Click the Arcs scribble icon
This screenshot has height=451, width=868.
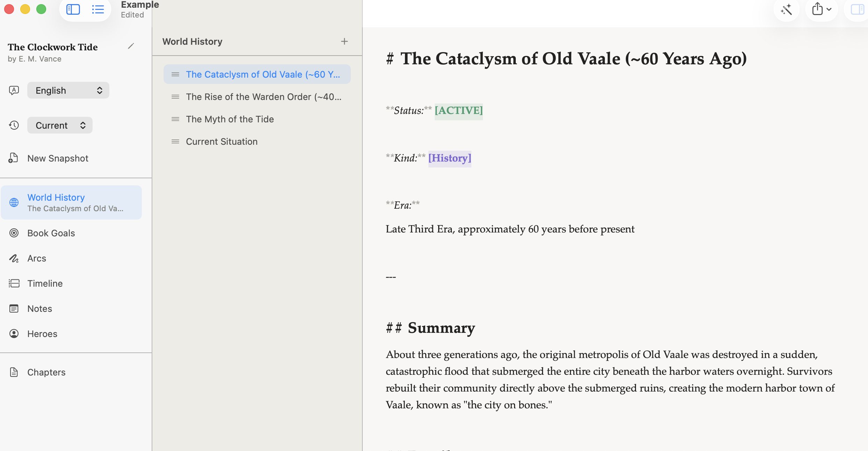pyautogui.click(x=14, y=258)
